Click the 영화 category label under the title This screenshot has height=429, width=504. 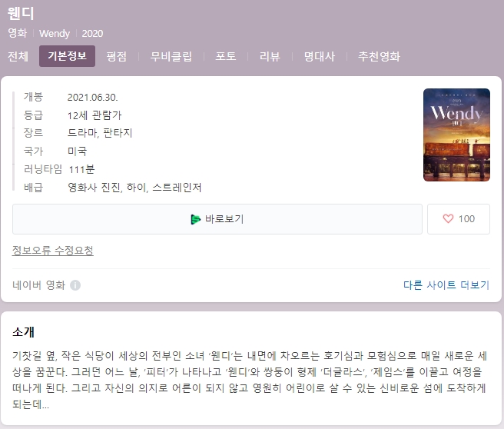click(17, 34)
